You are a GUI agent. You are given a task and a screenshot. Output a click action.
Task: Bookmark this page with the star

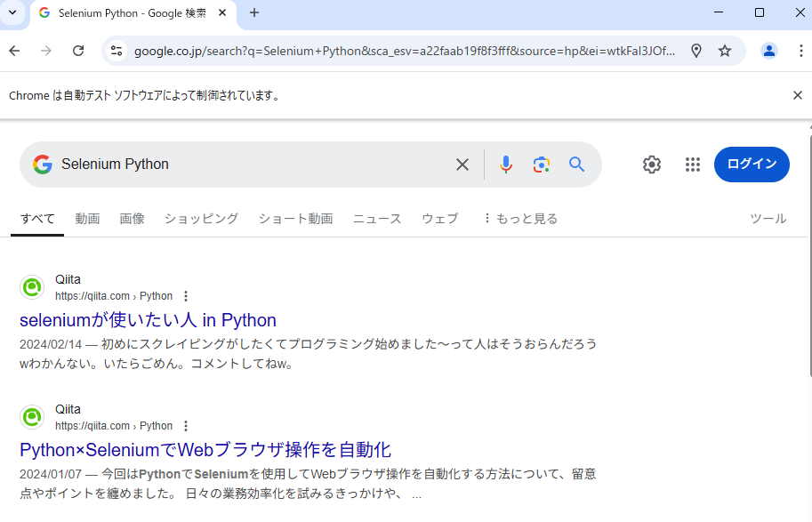725,51
